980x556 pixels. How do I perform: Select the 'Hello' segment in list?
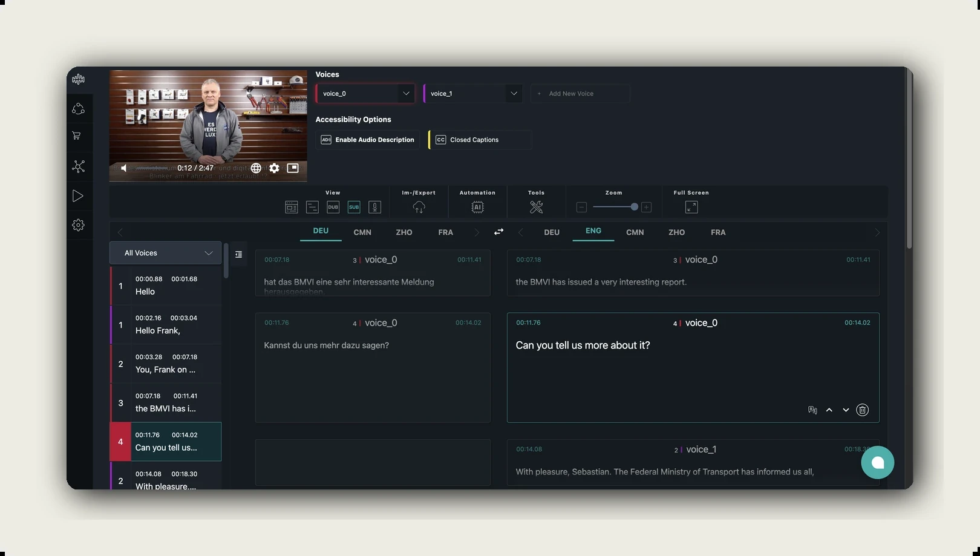pyautogui.click(x=166, y=286)
